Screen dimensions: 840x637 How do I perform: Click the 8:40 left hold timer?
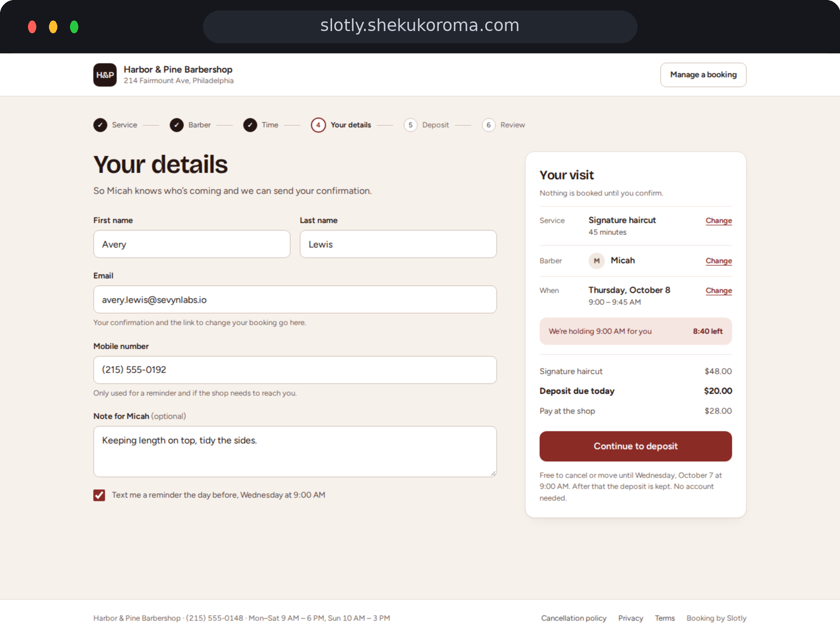707,331
